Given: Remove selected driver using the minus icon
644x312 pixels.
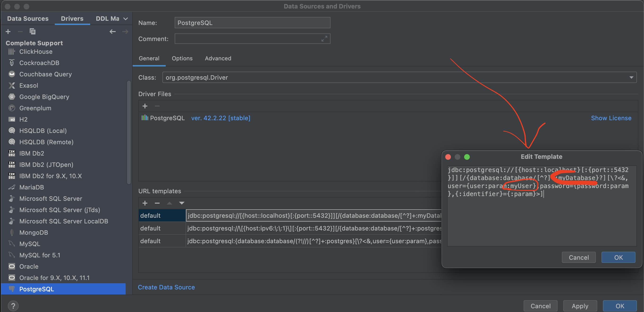Looking at the screenshot, I should (x=20, y=31).
